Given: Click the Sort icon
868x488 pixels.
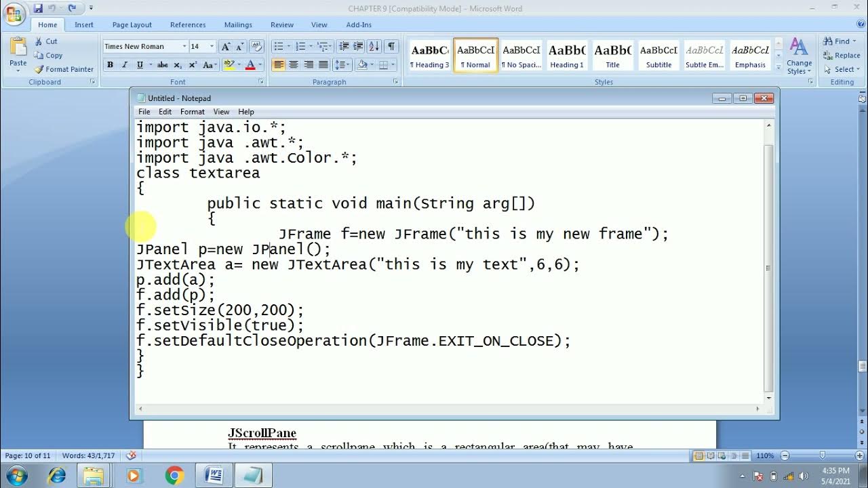Looking at the screenshot, I should point(375,46).
